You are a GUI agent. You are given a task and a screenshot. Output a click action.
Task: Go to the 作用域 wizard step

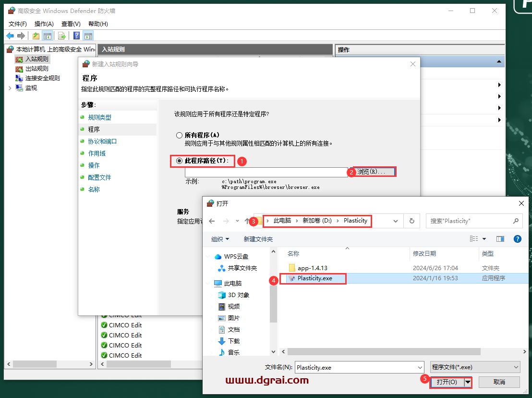pos(97,153)
